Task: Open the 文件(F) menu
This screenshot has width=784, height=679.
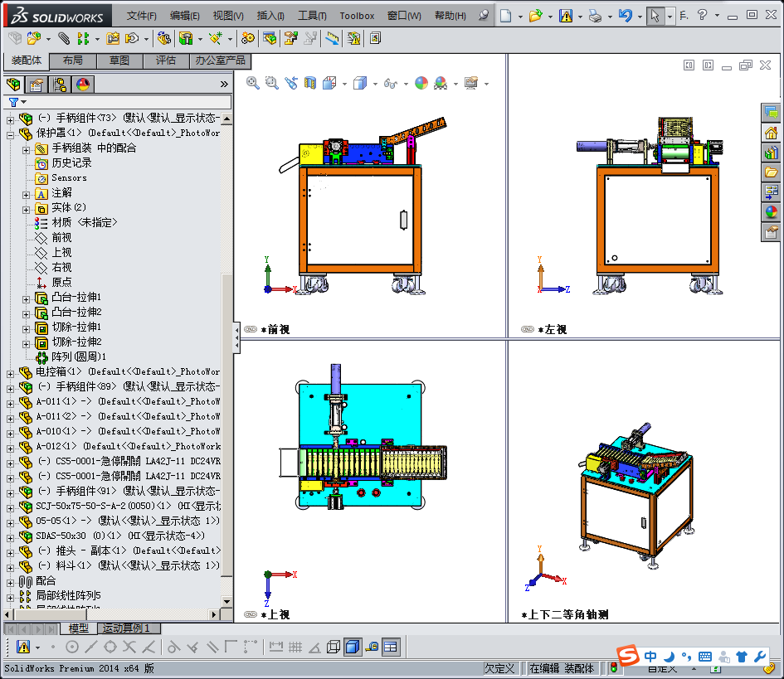Action: tap(142, 16)
